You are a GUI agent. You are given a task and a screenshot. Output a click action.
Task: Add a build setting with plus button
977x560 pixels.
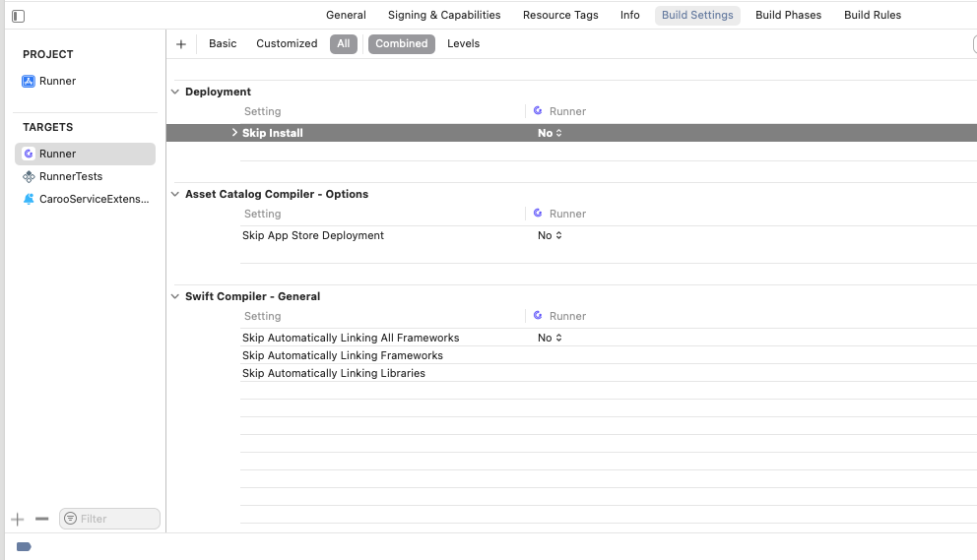[180, 44]
